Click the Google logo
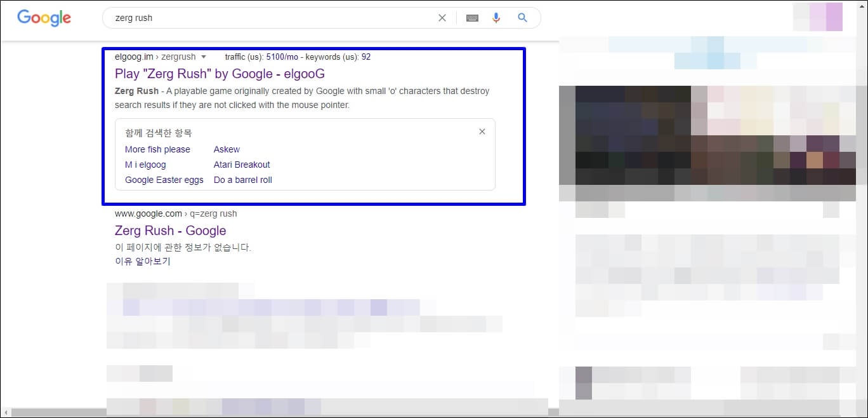868x418 pixels. coord(44,18)
